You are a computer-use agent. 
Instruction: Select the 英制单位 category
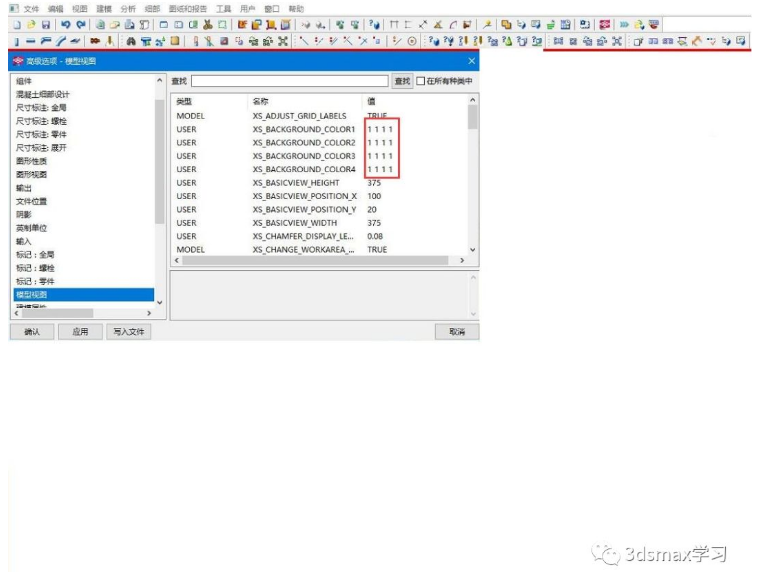point(31,228)
